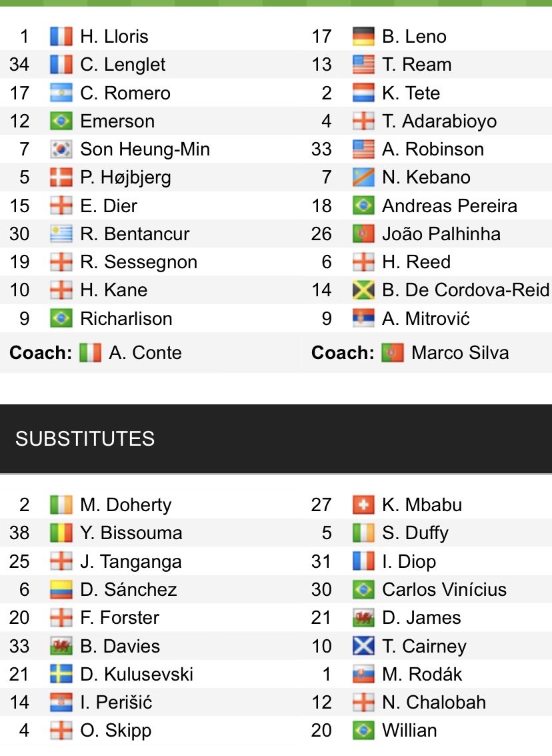Open player H. Kane
This screenshot has width=552, height=756.
113,290
